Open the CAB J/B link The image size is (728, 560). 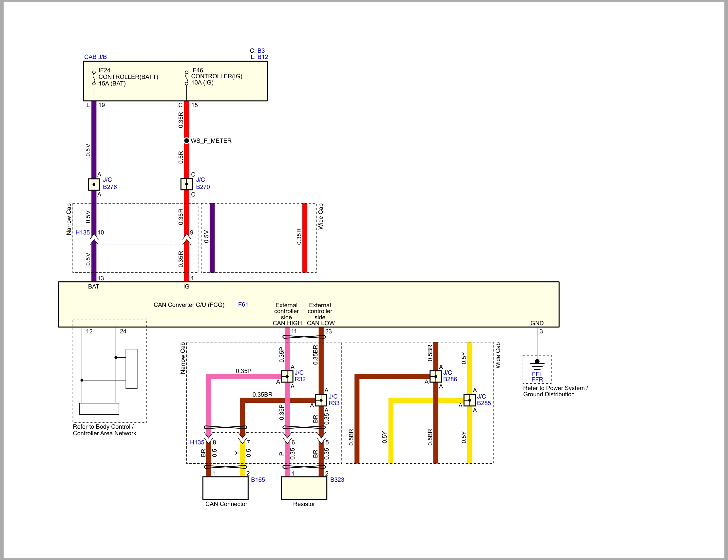pyautogui.click(x=95, y=57)
